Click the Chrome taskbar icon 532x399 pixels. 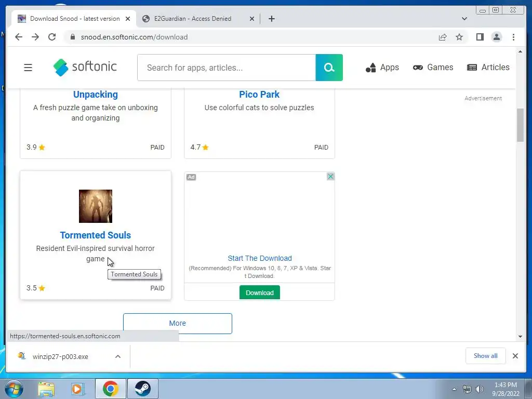(110, 389)
